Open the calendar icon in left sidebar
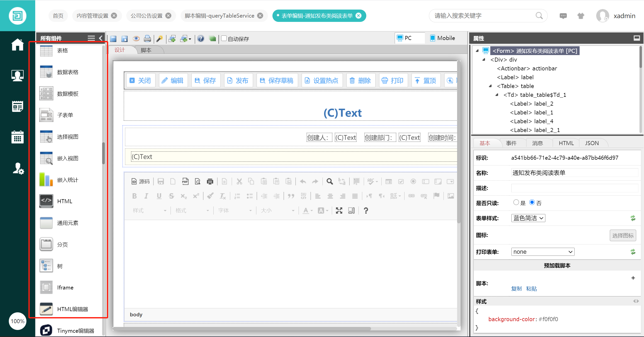644x337 pixels. coord(17,137)
